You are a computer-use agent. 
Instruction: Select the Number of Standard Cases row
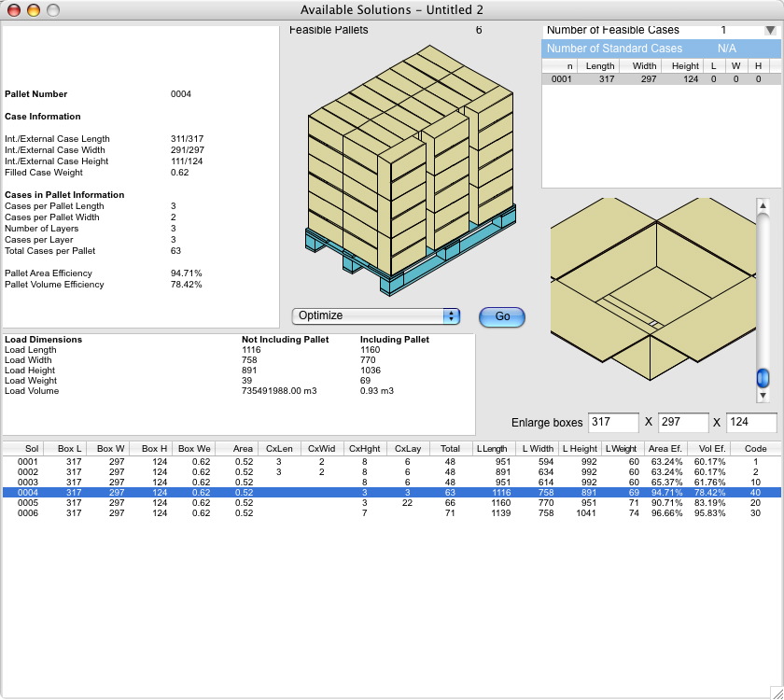point(661,49)
